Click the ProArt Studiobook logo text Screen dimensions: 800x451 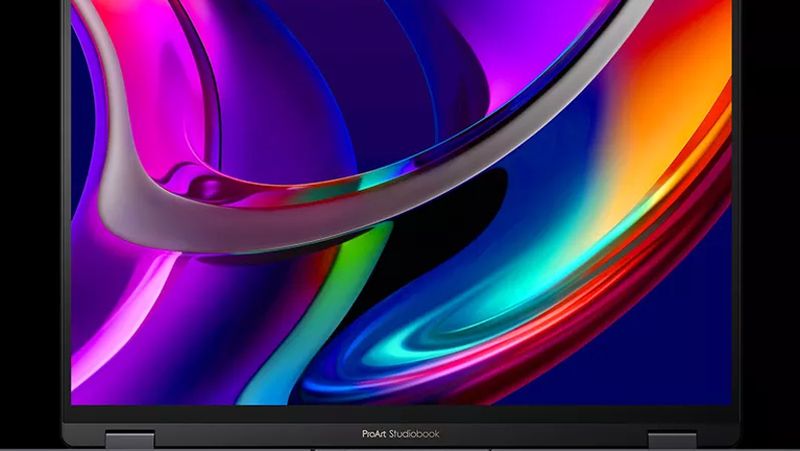pos(400,435)
